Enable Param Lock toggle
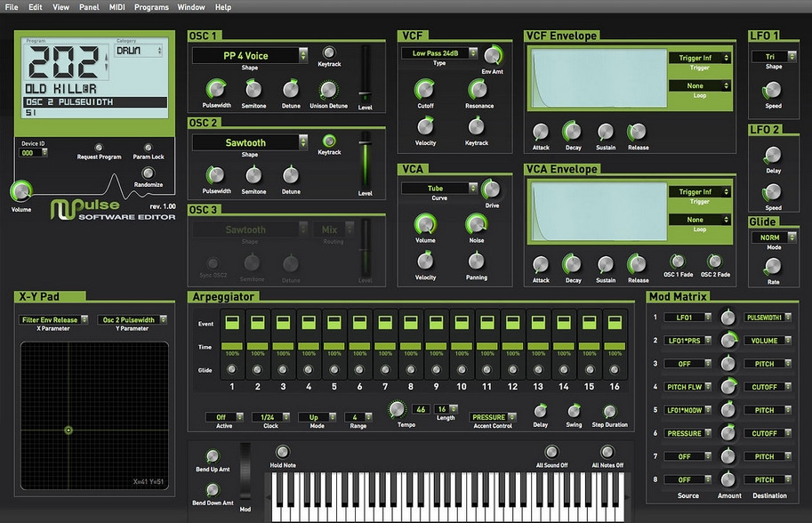Screen dimensions: 812x523 coord(149,148)
